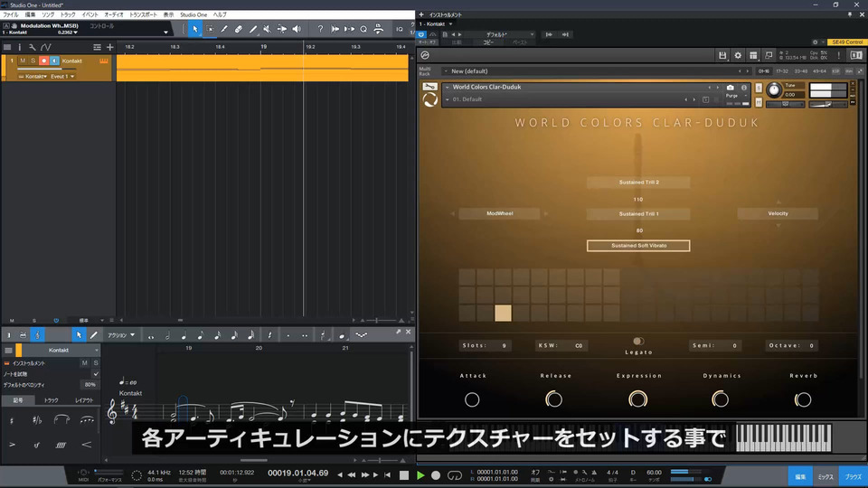
Task: Select the Sustained Soft Vibrato articulation
Action: pyautogui.click(x=638, y=246)
